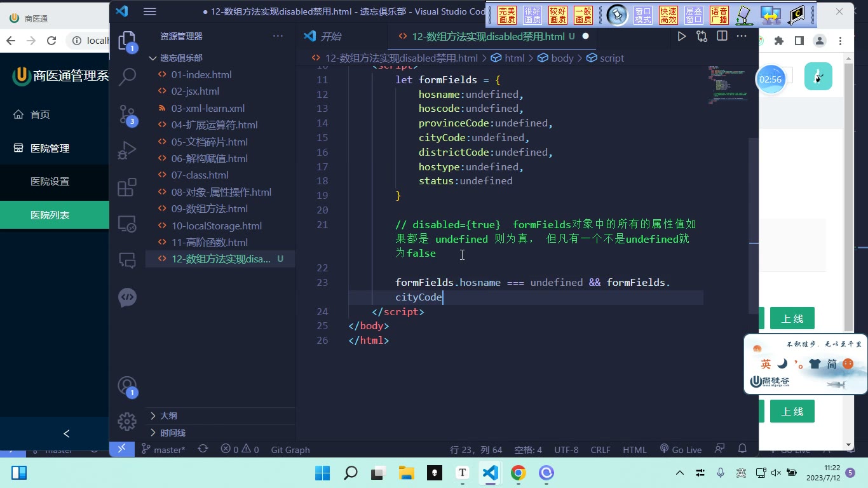Open the notifications bell in status bar
This screenshot has width=868, height=488.
(x=742, y=449)
